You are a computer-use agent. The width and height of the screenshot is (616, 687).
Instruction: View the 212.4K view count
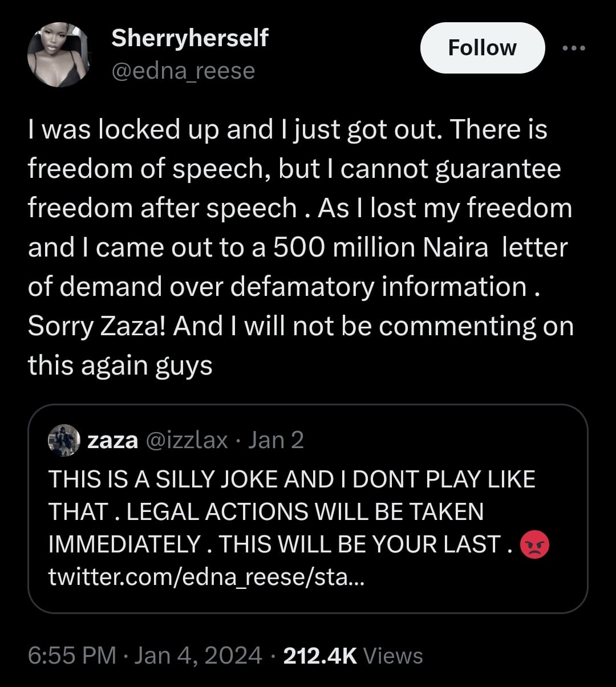pyautogui.click(x=319, y=656)
